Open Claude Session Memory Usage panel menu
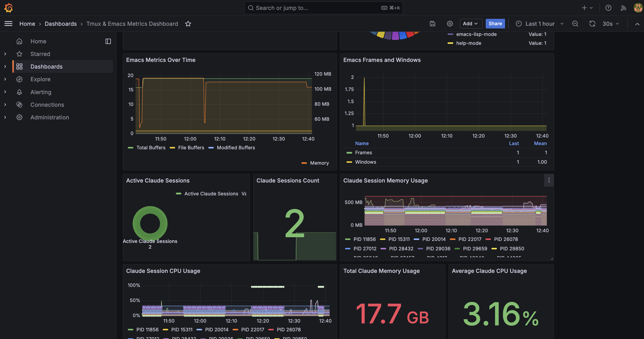The image size is (644, 339). click(549, 180)
